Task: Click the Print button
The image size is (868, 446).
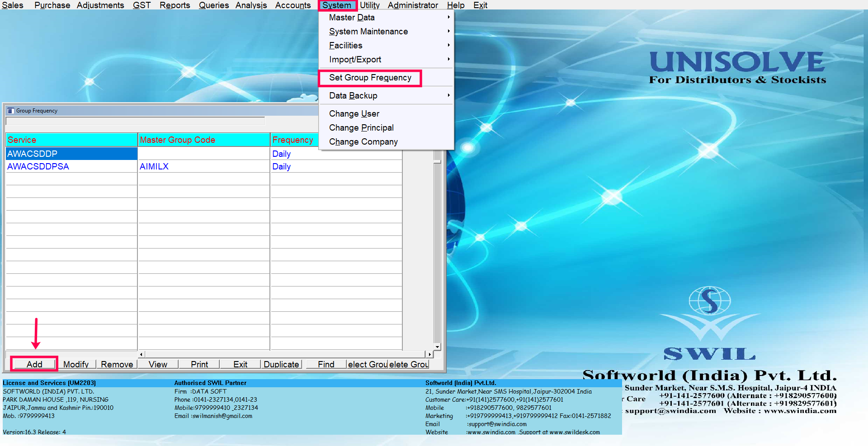Action: click(199, 364)
